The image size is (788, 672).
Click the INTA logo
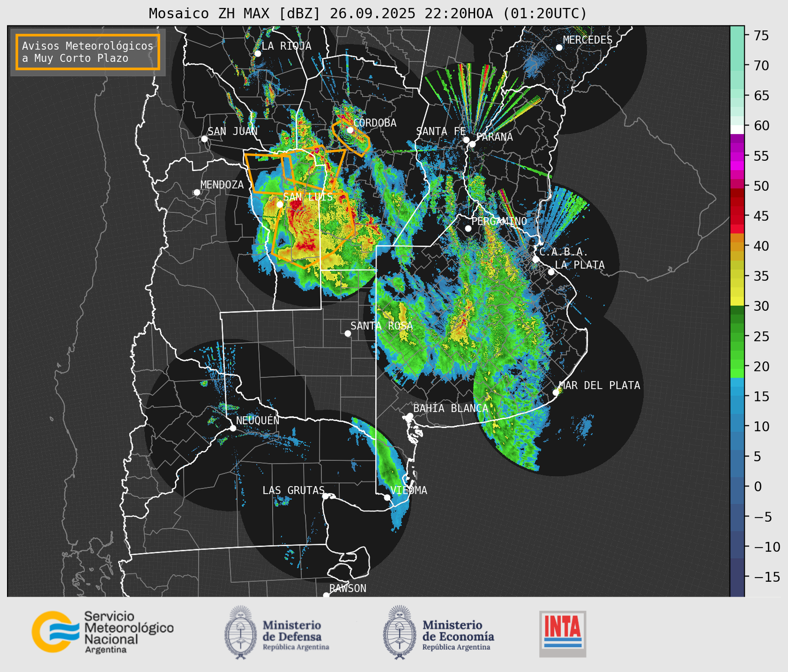coord(562,633)
